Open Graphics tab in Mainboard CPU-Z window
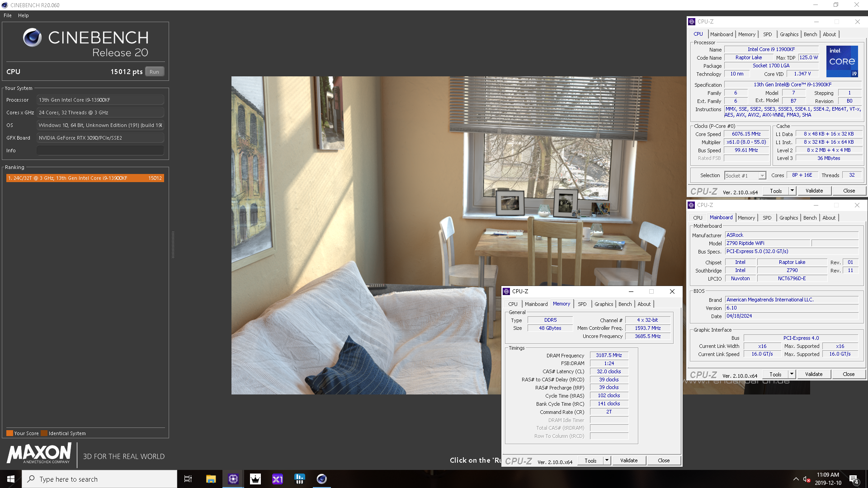This screenshot has width=868, height=488. coord(788,218)
